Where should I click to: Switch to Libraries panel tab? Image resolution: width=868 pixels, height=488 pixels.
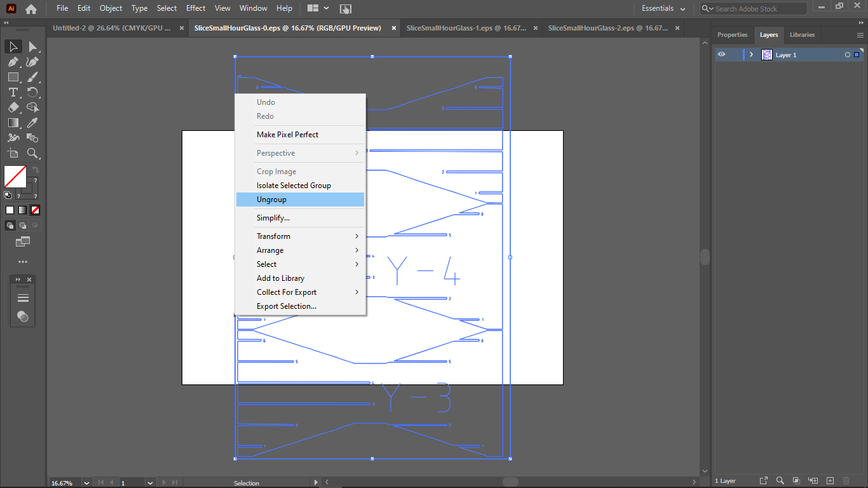click(x=802, y=35)
